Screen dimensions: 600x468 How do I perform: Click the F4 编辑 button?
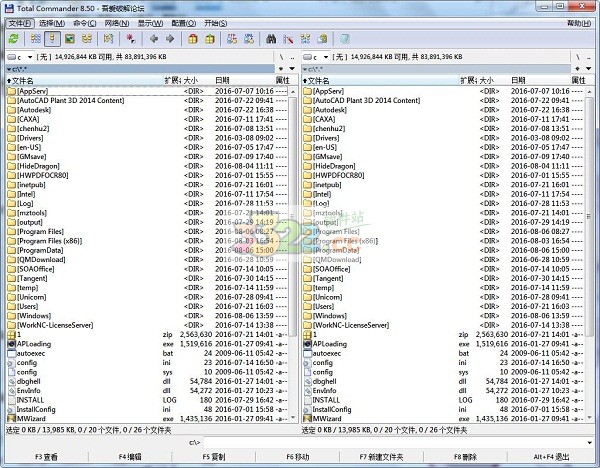(x=130, y=457)
